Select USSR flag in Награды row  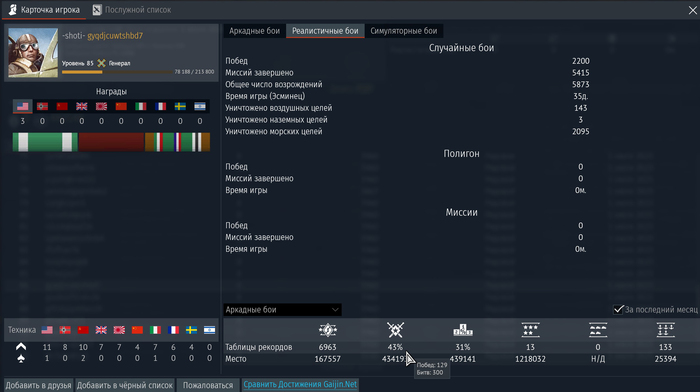coord(62,106)
